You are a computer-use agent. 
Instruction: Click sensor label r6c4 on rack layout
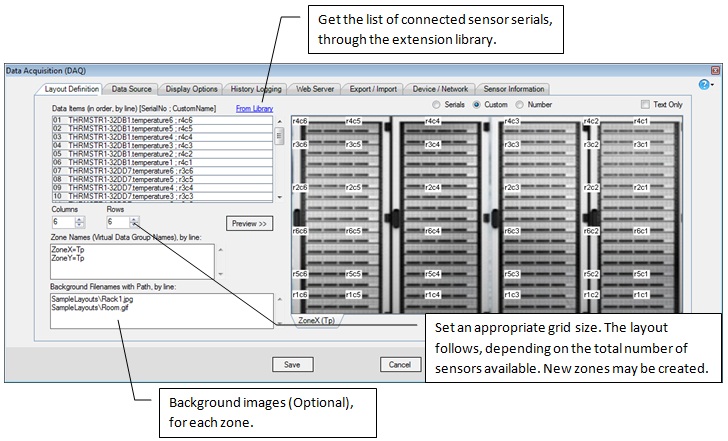tap(432, 231)
